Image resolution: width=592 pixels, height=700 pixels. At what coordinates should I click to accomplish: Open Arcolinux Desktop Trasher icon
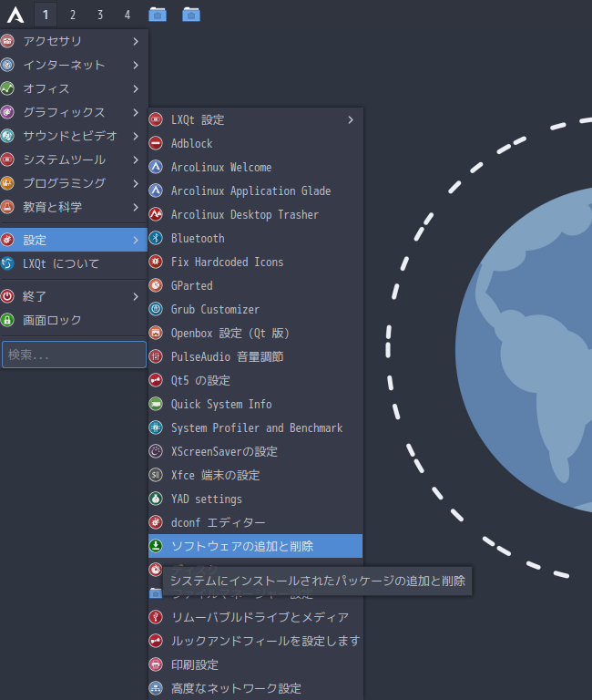pos(156,214)
